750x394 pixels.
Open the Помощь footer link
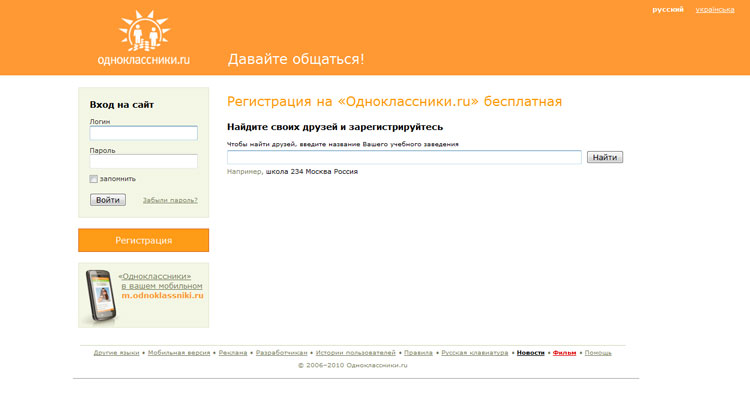(x=598, y=353)
